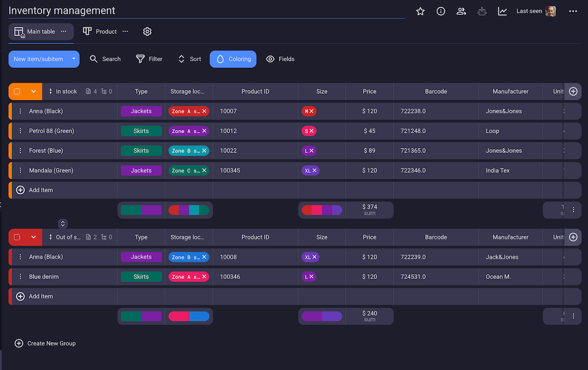This screenshot has height=370, width=588.
Task: Open the board info icon
Action: tap(441, 11)
